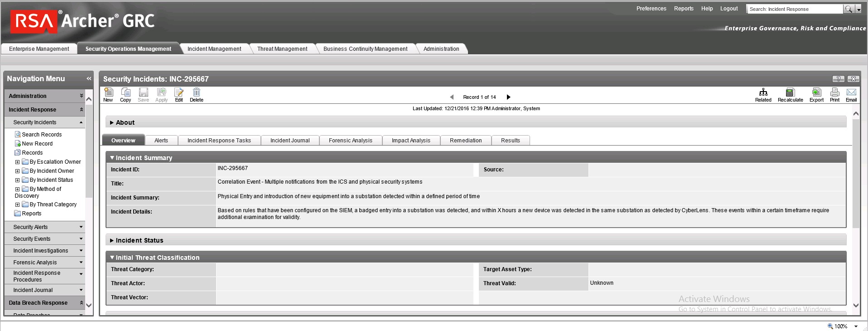The width and height of the screenshot is (868, 331).
Task: Expand the By Threat Category folder
Action: point(17,204)
